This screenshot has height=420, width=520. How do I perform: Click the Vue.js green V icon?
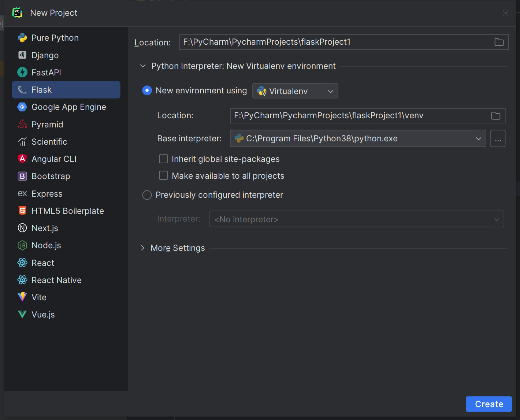(22, 314)
